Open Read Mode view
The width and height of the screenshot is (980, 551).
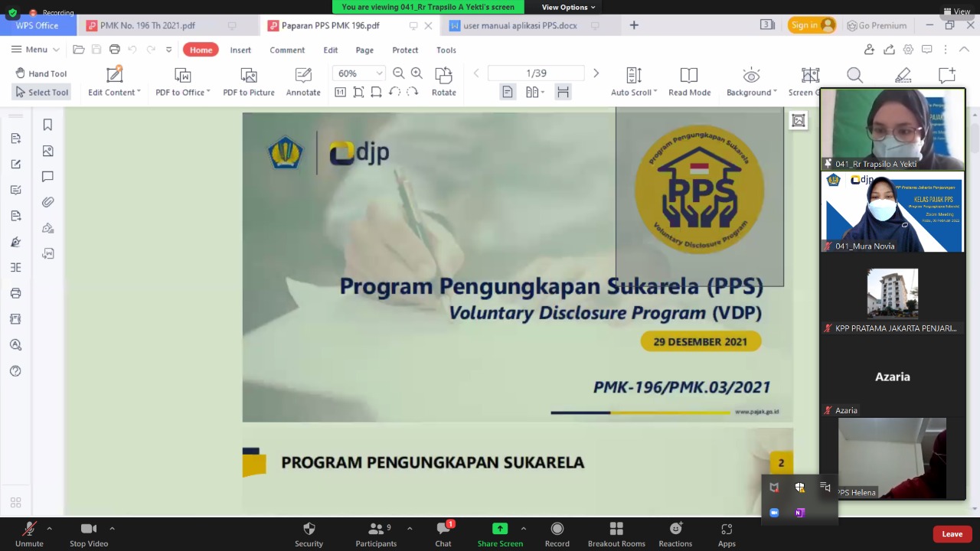tap(689, 82)
